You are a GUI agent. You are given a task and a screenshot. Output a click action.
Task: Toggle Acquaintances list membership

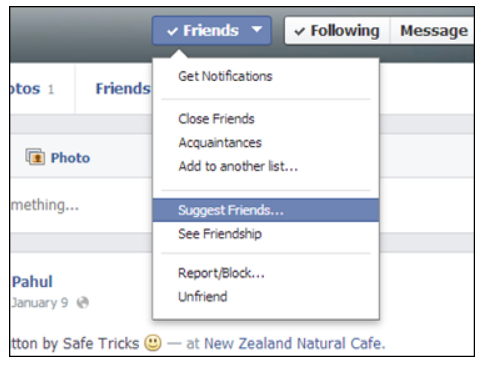click(x=220, y=143)
